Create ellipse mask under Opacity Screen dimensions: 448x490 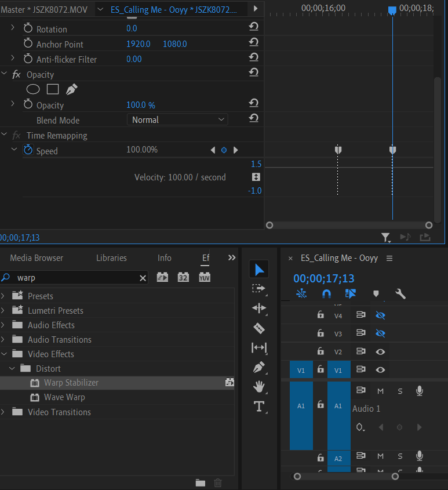(x=34, y=89)
